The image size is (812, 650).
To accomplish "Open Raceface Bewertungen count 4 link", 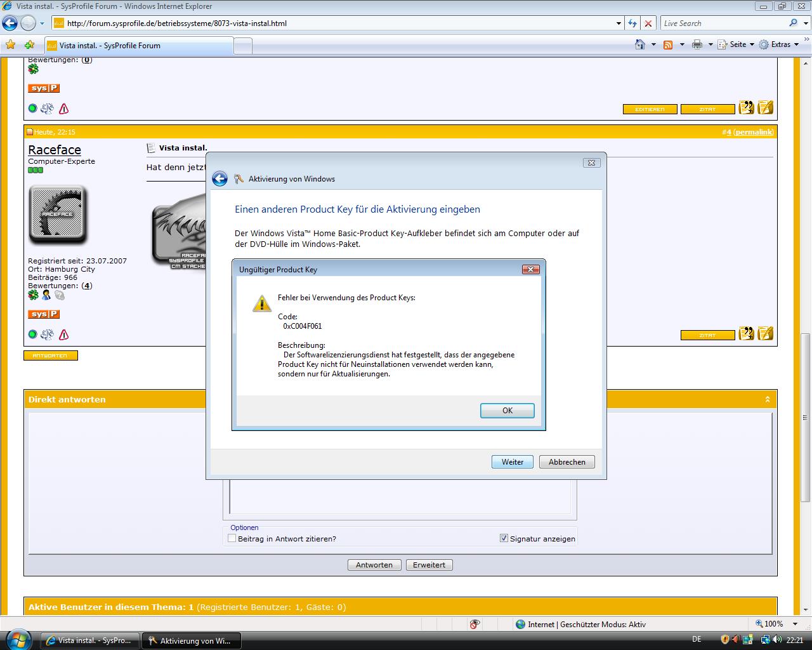I will tap(87, 286).
